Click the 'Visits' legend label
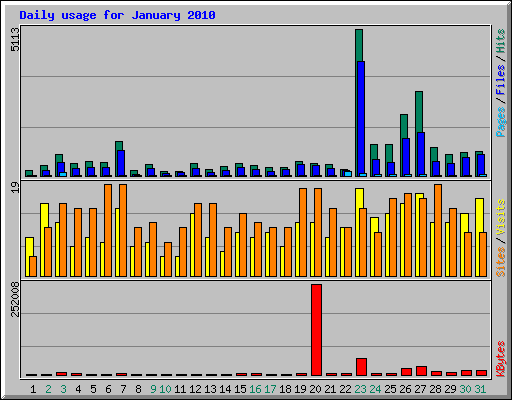Viewport: 512px width, 400px height. (501, 218)
